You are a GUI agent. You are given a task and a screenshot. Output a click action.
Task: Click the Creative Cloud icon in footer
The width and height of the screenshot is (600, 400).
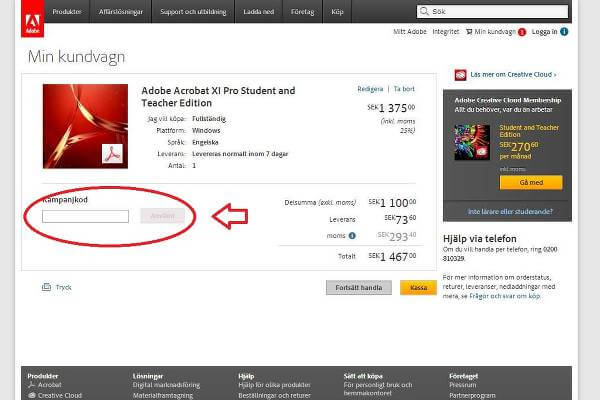click(32, 395)
